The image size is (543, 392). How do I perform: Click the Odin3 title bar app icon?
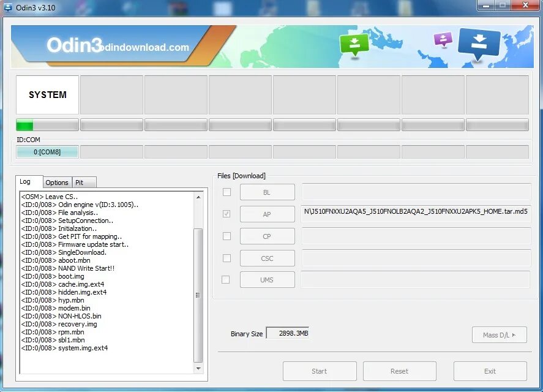point(7,7)
